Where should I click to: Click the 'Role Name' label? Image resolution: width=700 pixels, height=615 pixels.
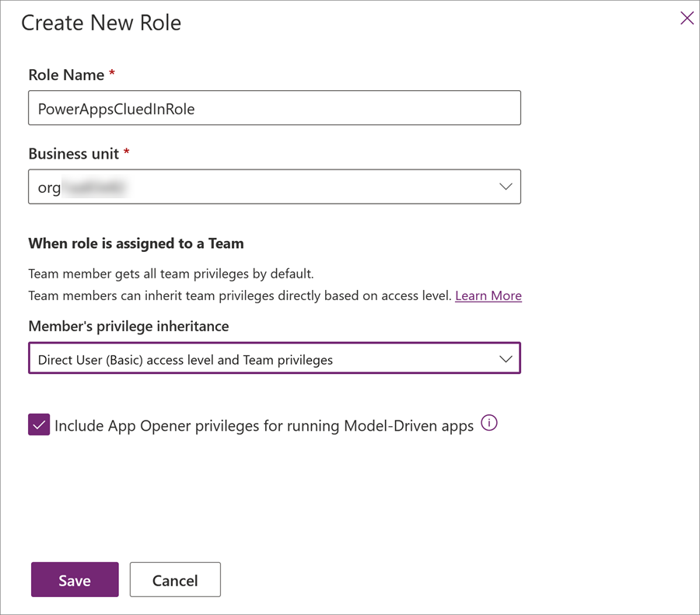click(x=66, y=75)
